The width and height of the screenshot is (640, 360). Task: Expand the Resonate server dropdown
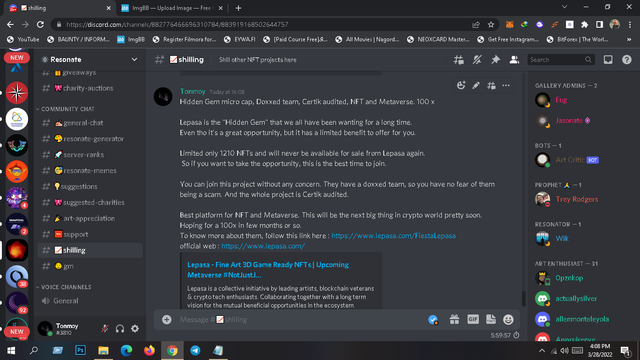[x=134, y=60]
